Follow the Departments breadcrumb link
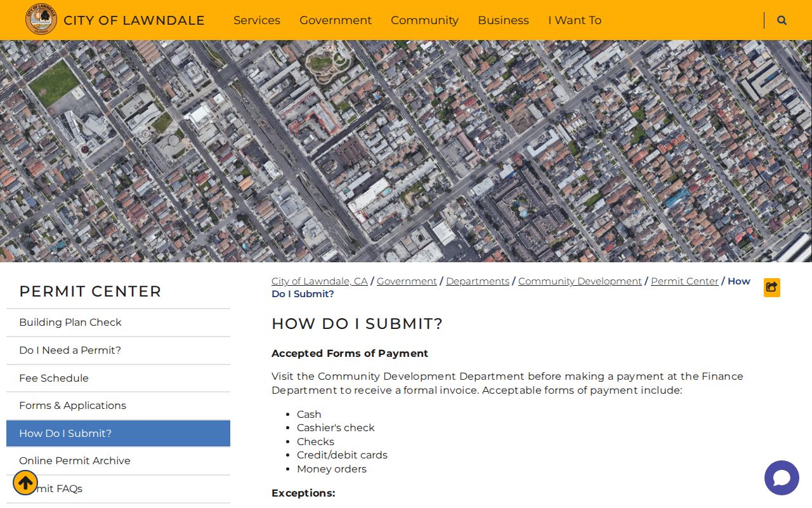Screen dimensions: 812x508 (478, 281)
